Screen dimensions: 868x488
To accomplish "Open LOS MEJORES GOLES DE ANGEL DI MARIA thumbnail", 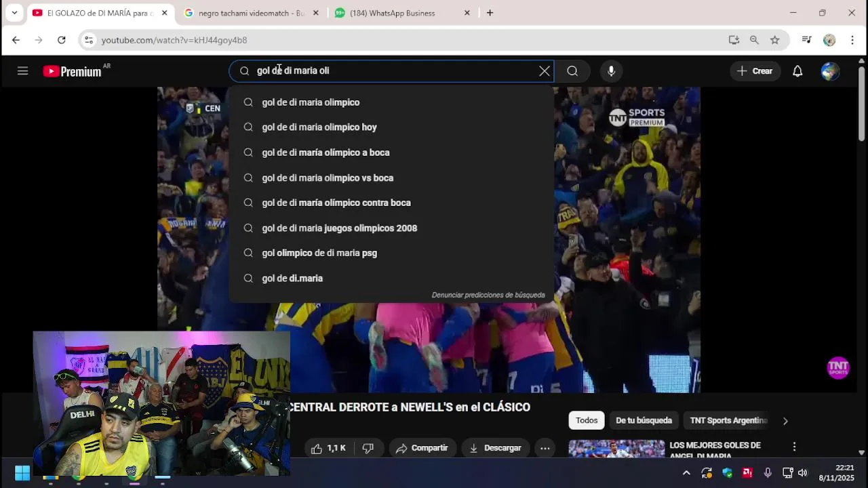I will pos(616,448).
